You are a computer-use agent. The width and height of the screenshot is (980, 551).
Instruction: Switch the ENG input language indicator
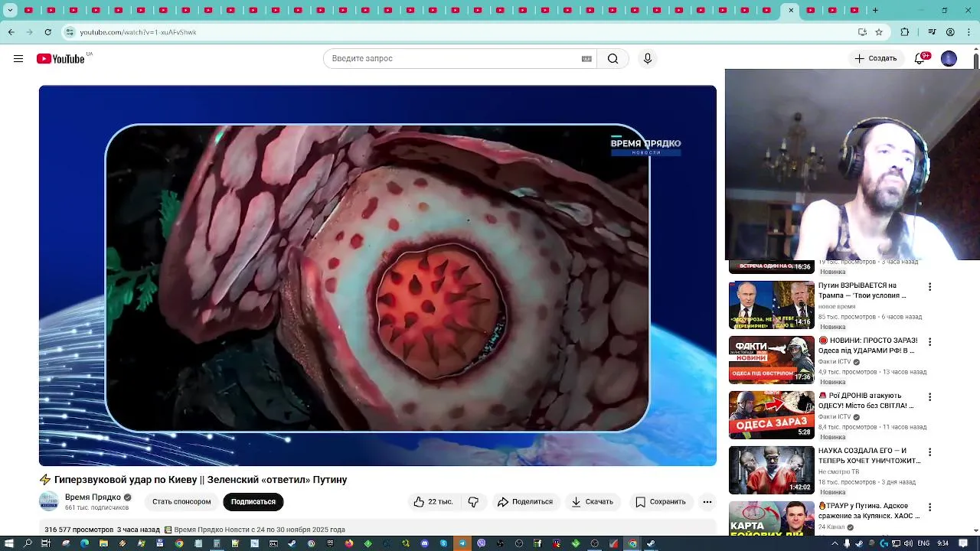pos(923,543)
